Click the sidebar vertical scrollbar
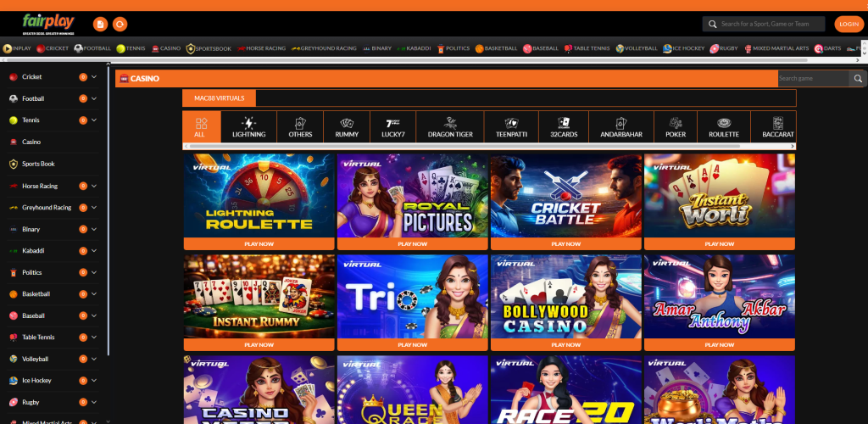This screenshot has height=424, width=868. coord(108,210)
